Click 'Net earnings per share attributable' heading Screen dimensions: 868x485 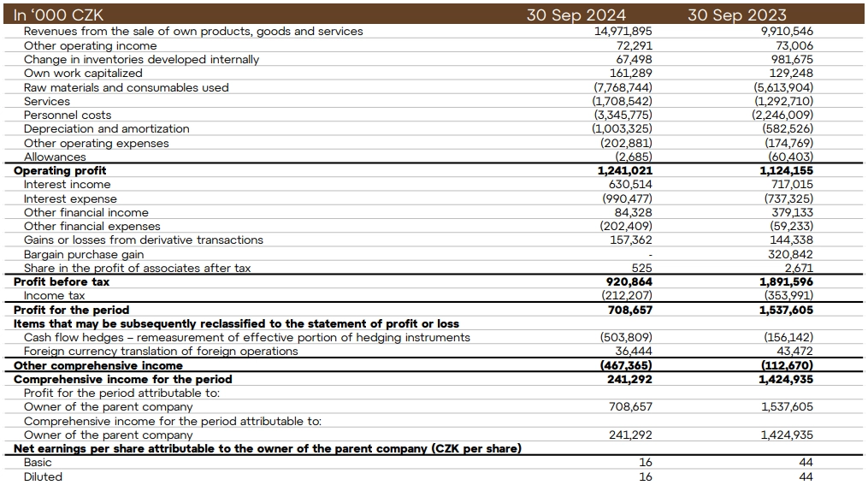[x=268, y=449]
